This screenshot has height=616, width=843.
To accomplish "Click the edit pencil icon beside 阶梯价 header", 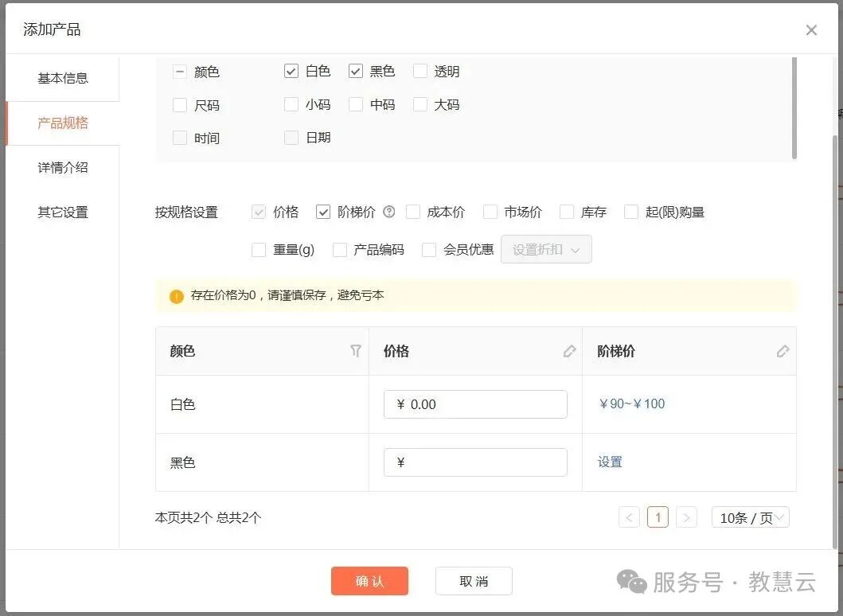I will tap(783, 351).
